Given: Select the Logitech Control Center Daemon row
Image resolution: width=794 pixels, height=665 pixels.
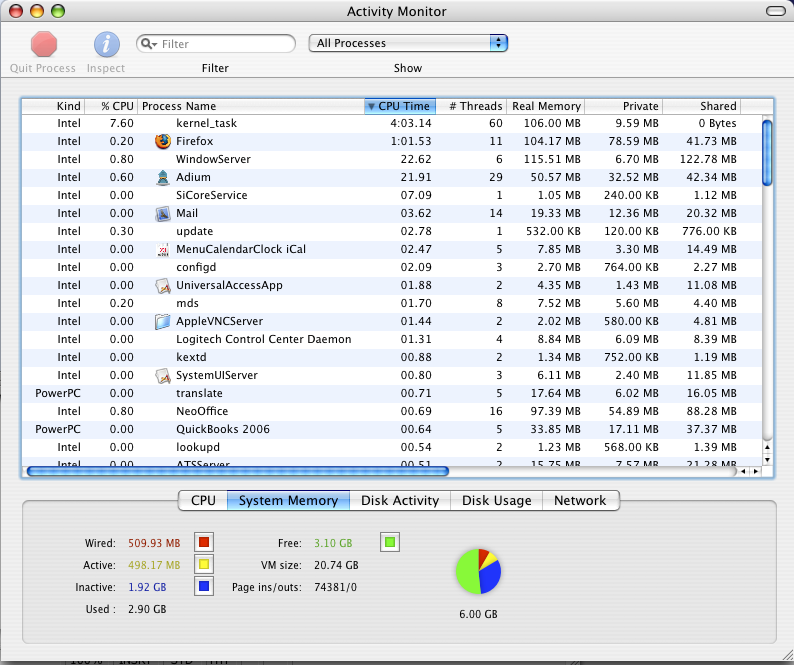Looking at the screenshot, I should pos(391,339).
